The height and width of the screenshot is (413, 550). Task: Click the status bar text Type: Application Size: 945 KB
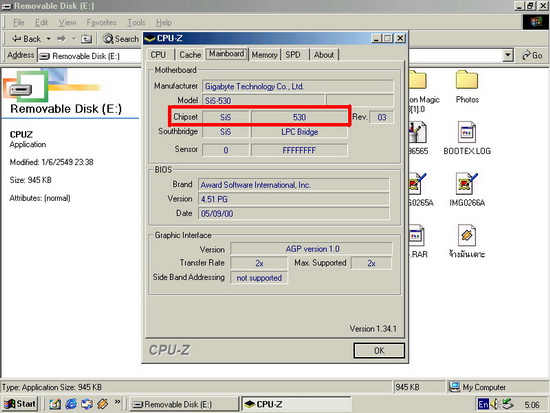(52, 387)
